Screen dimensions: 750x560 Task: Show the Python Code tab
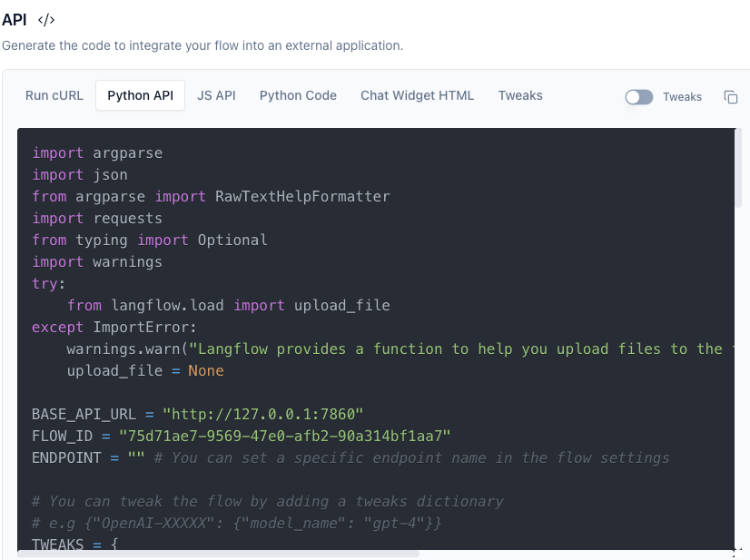pyautogui.click(x=298, y=95)
